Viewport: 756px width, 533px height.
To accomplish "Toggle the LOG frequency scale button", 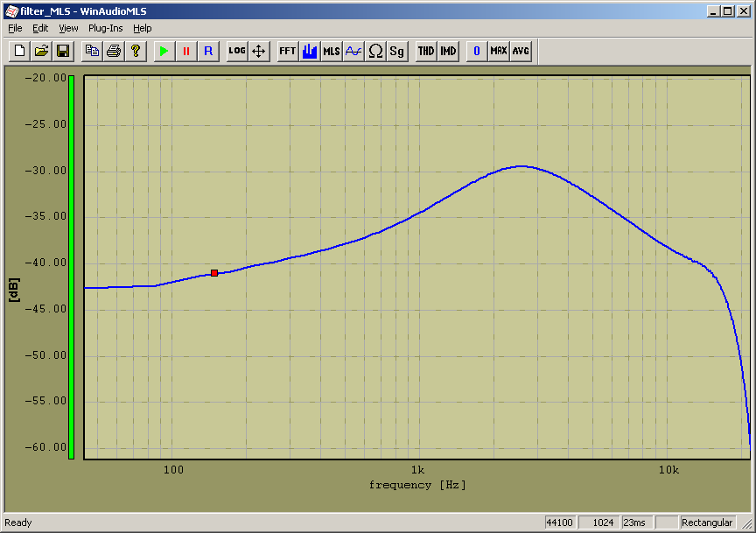I will click(x=237, y=51).
